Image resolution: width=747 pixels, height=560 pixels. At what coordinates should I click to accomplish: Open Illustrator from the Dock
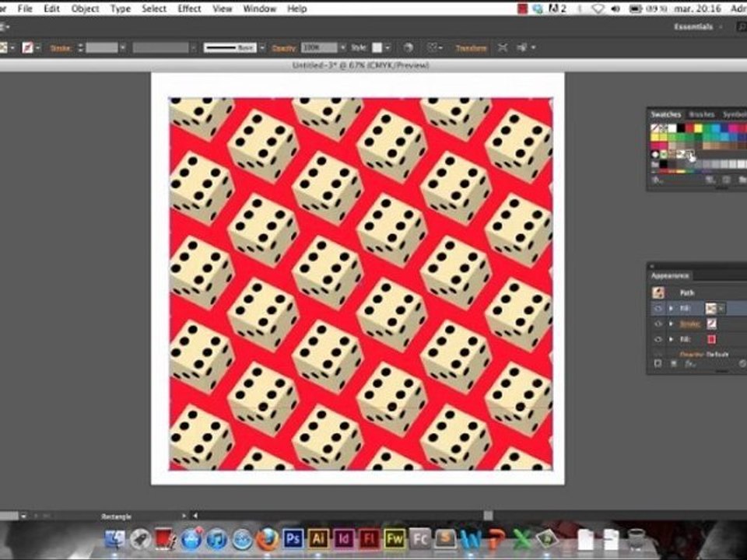click(318, 539)
